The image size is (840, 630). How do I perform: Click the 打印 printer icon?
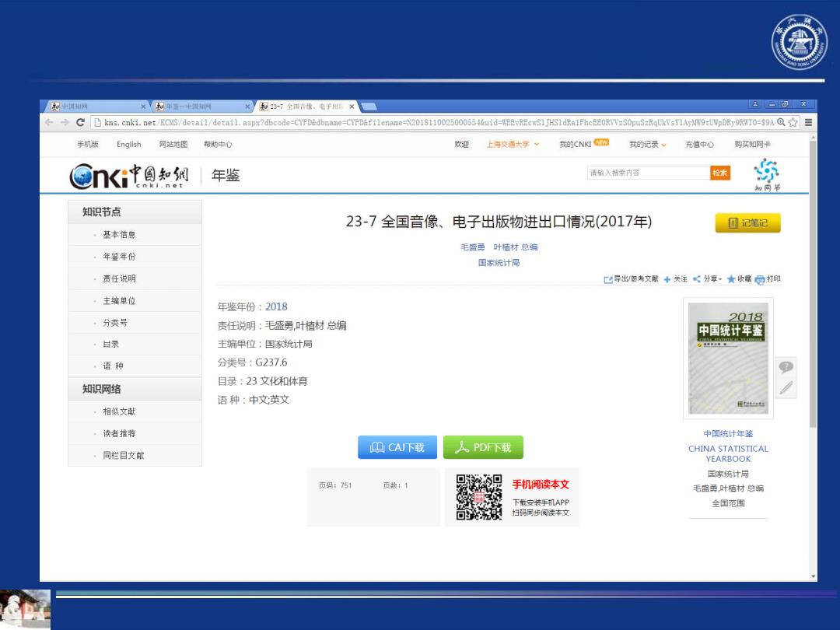(760, 279)
